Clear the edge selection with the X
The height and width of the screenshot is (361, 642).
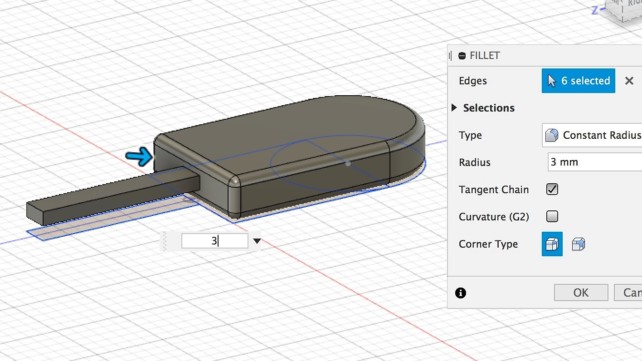point(629,81)
